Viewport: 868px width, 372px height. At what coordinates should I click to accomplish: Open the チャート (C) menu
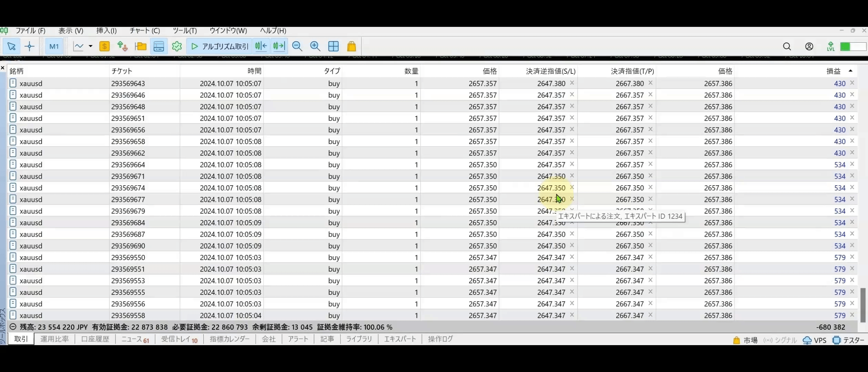(145, 31)
